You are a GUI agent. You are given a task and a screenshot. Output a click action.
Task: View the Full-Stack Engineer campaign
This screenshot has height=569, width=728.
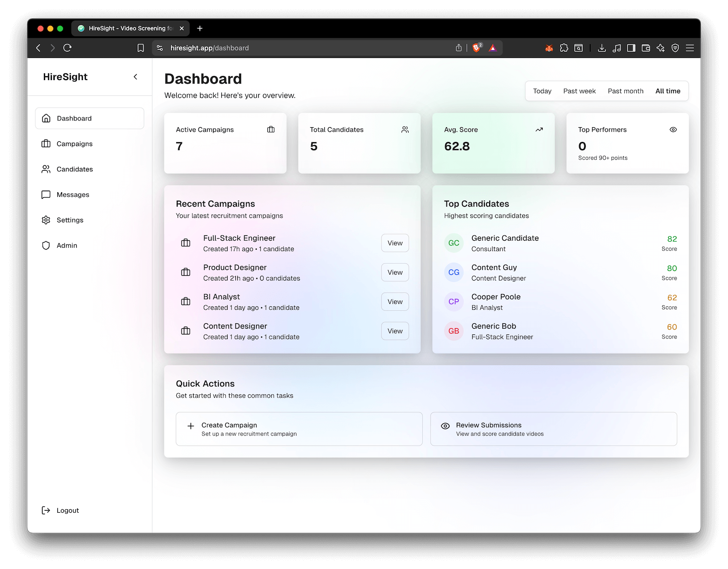(395, 243)
